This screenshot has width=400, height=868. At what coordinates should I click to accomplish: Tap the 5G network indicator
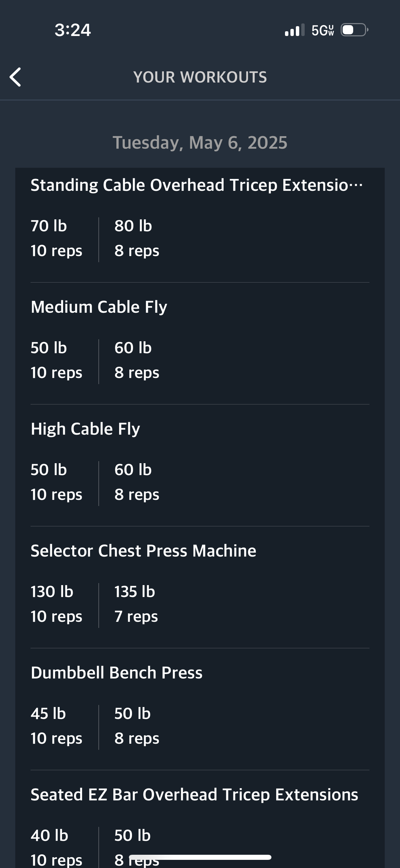tap(323, 30)
